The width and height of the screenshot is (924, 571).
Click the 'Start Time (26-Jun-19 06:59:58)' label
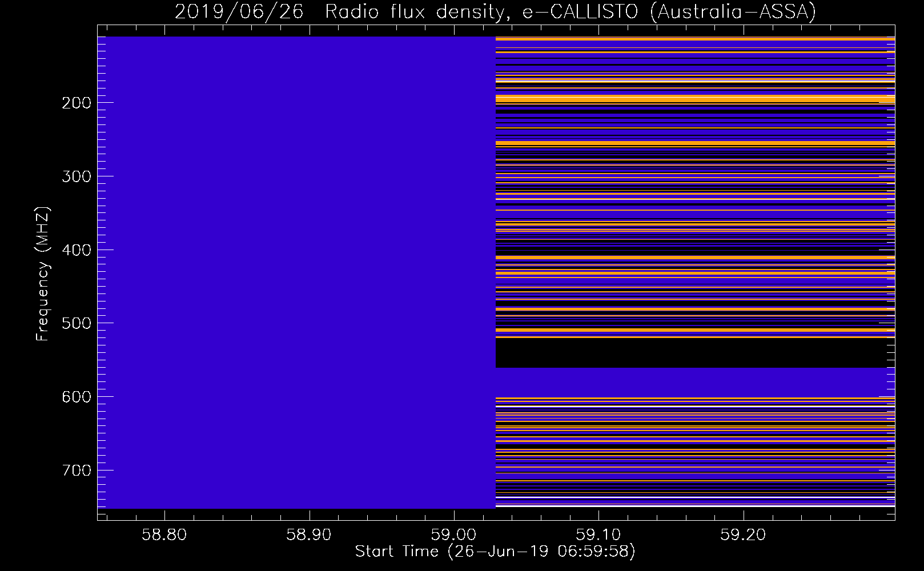click(x=495, y=552)
